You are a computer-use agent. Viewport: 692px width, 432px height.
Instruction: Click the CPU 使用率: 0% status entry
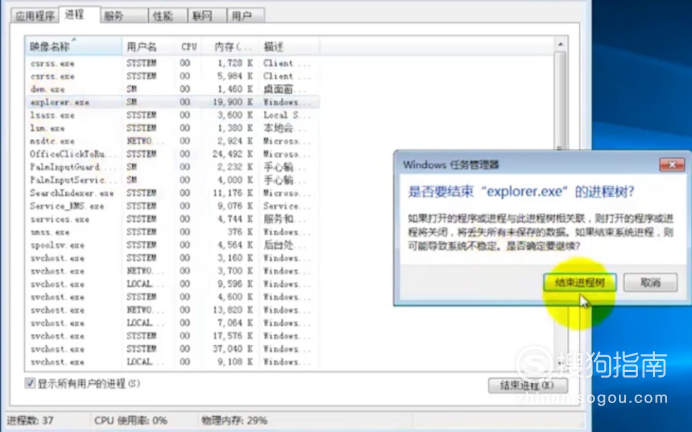coord(131,421)
